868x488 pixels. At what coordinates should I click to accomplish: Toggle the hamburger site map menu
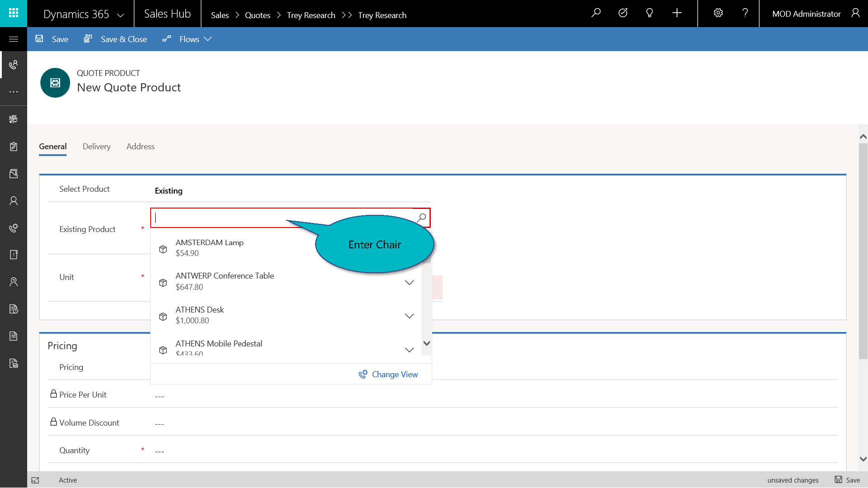click(x=14, y=39)
